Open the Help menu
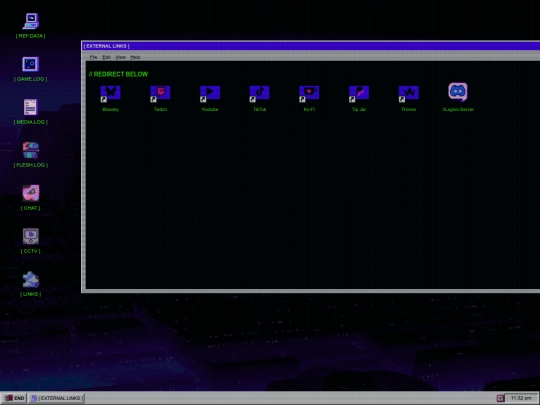The width and height of the screenshot is (540, 405). click(x=135, y=57)
